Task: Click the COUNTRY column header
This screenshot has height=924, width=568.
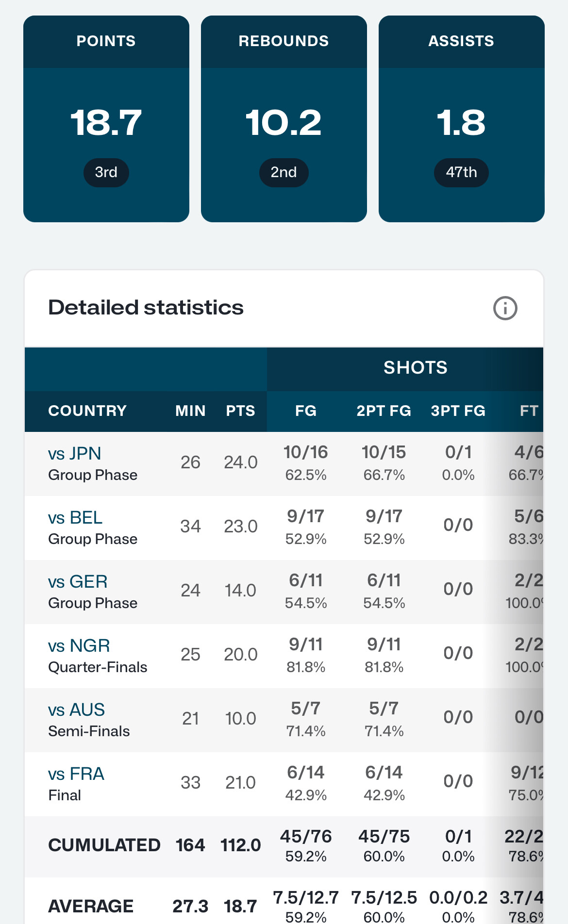Action: (x=87, y=411)
